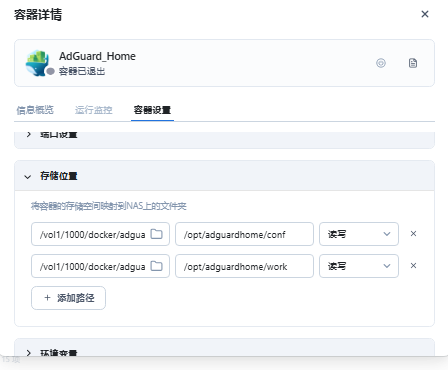
Task: Click the AdGuard_Home container logo icon
Action: pyautogui.click(x=37, y=63)
